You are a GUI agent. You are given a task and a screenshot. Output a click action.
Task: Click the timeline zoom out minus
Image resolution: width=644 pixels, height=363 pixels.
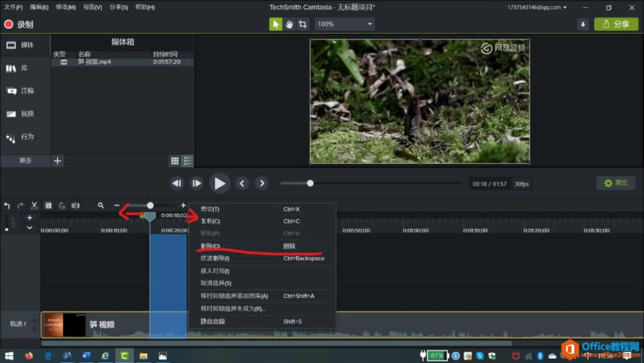117,206
